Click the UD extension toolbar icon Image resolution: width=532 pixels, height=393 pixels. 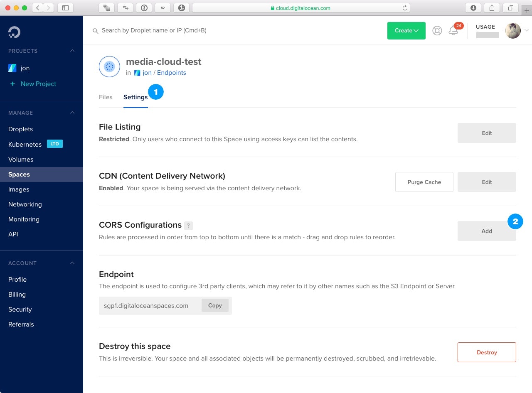pyautogui.click(x=163, y=7)
